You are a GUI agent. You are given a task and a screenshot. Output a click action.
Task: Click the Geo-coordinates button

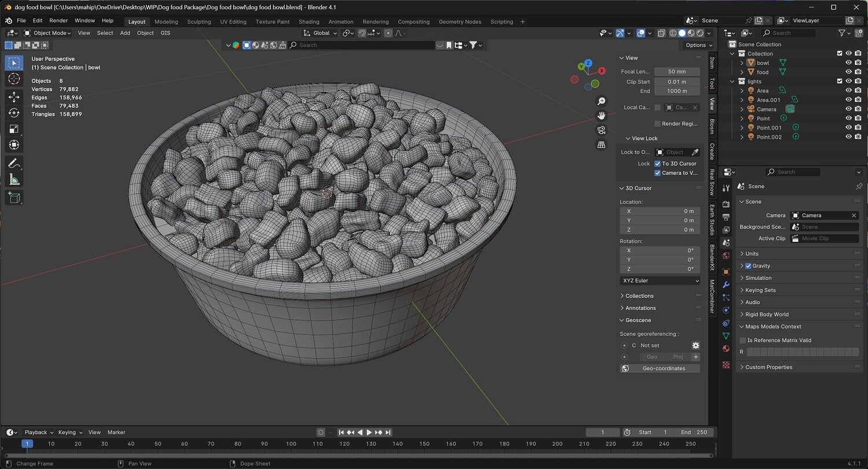tap(660, 368)
